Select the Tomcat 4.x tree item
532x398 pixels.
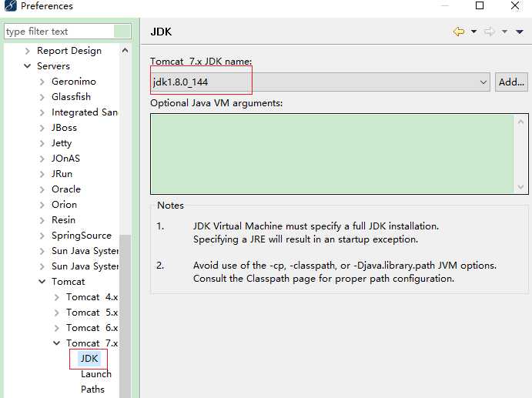[x=92, y=297]
